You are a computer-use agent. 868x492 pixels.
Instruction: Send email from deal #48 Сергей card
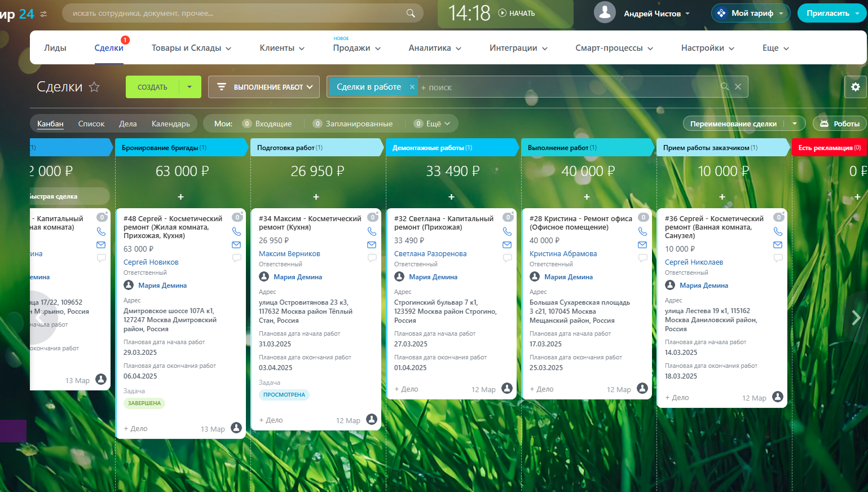(x=236, y=245)
